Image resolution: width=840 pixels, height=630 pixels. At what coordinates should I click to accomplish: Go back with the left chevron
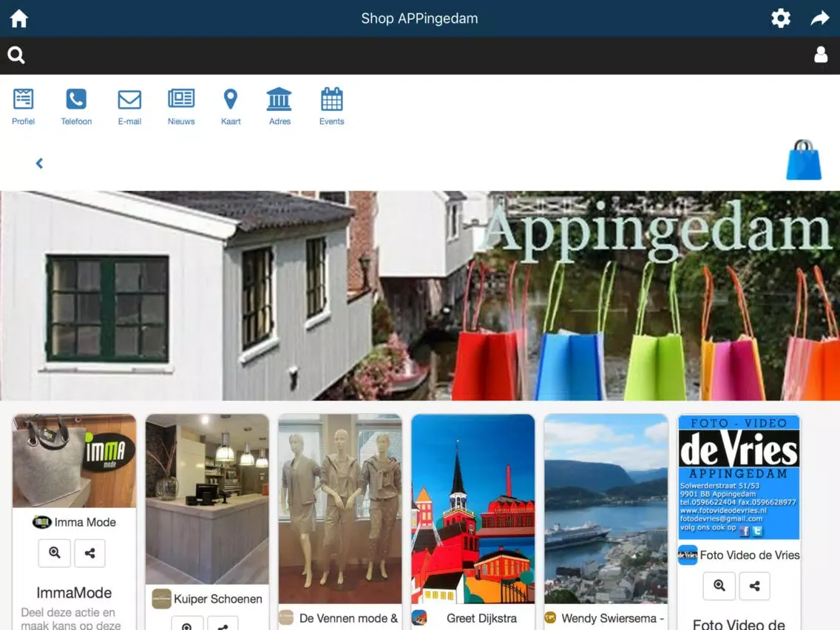coord(39,163)
